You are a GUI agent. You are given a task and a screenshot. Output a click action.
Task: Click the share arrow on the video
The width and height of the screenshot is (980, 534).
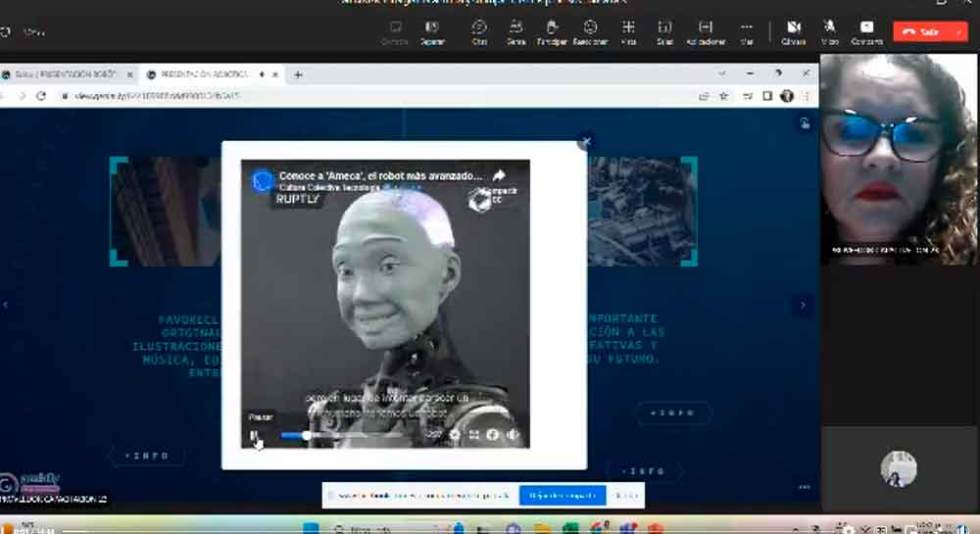click(x=498, y=177)
